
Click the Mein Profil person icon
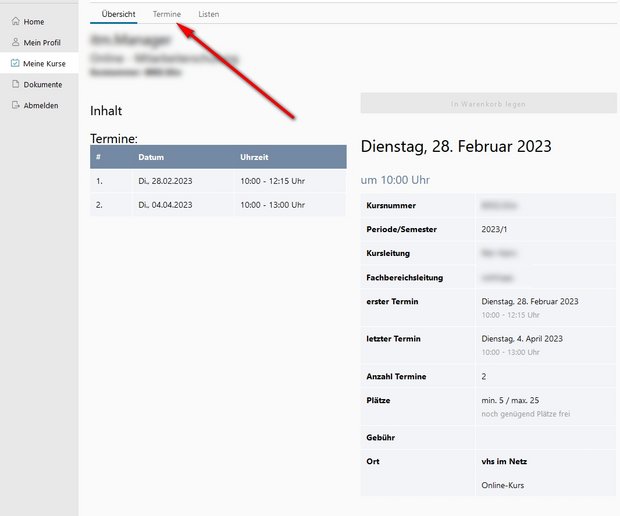click(15, 42)
